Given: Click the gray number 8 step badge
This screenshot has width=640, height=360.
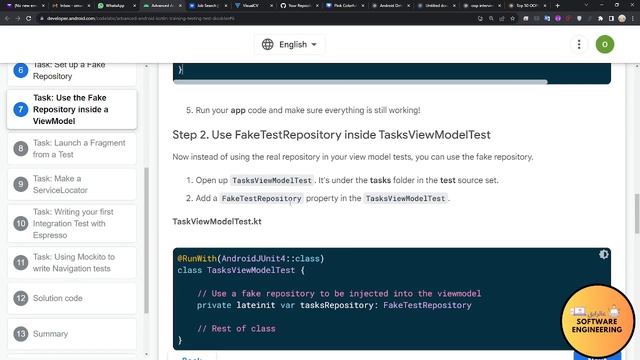Looking at the screenshot, I should pyautogui.click(x=20, y=149).
